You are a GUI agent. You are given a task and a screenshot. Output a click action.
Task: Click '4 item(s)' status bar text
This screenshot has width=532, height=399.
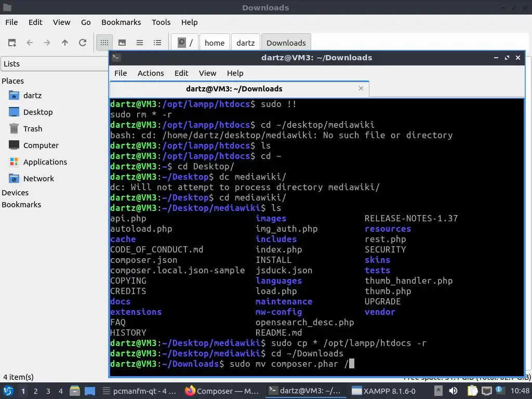(18, 377)
